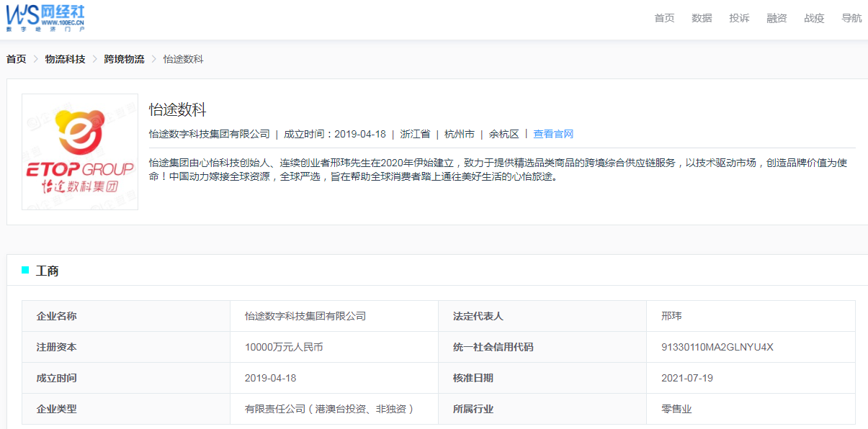
Task: Navigate to the 物流科技 breadcrumb
Action: coord(65,59)
